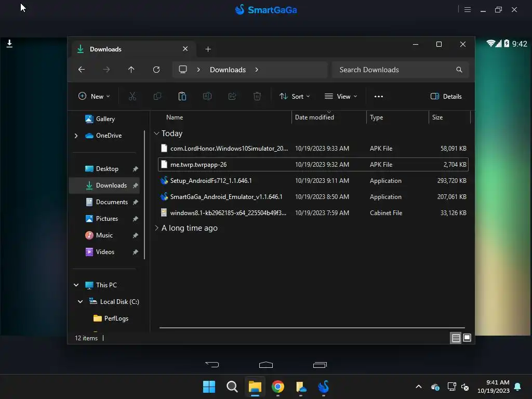Collapse the Local Disk (C:) node
This screenshot has width=532, height=399.
[80, 302]
